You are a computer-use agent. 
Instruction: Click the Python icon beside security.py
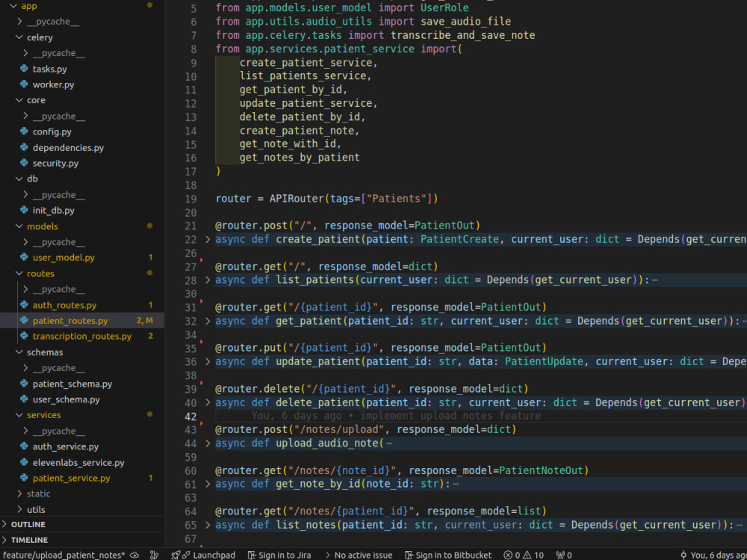coord(24,163)
